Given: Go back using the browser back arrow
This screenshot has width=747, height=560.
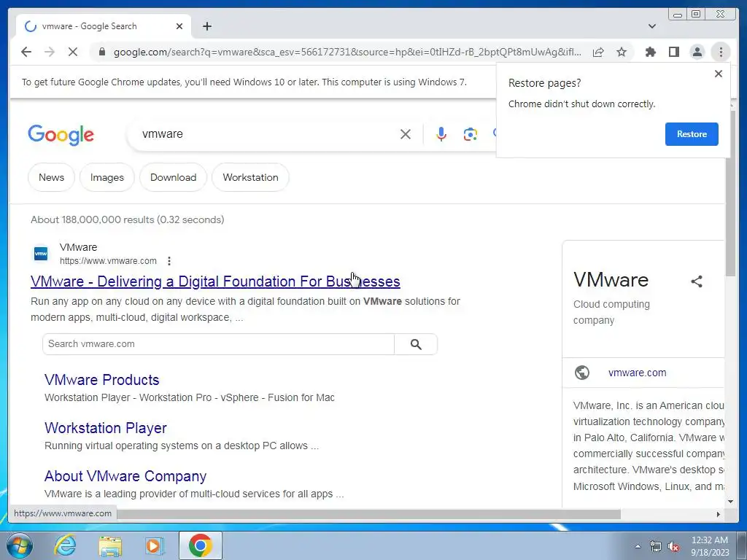Looking at the screenshot, I should click(x=26, y=52).
